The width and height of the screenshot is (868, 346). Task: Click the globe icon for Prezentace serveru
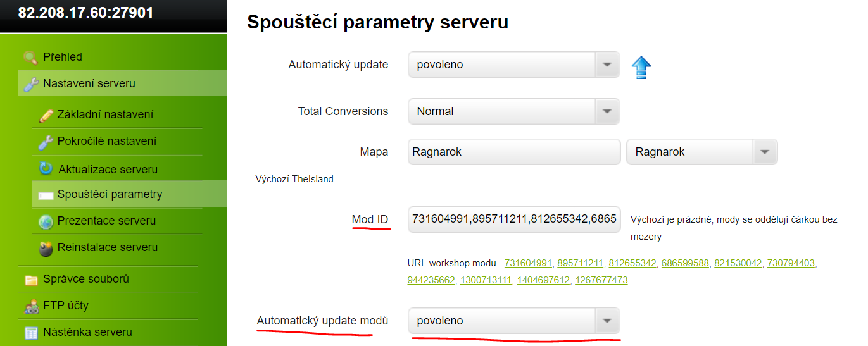point(46,221)
